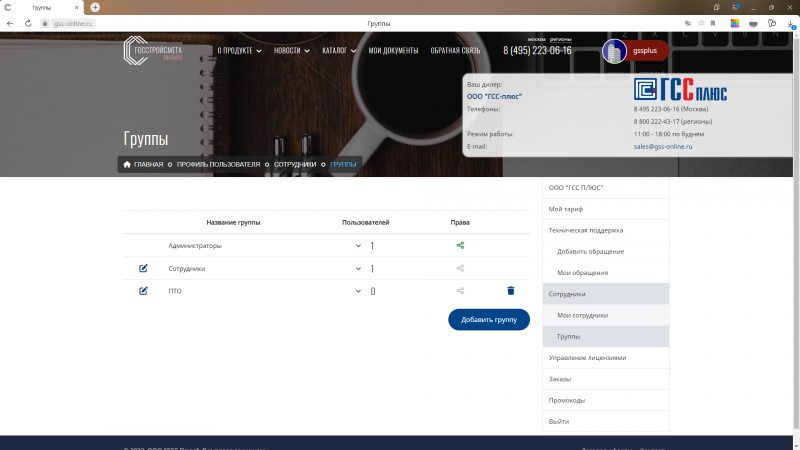Open a new browser tab

[95, 7]
